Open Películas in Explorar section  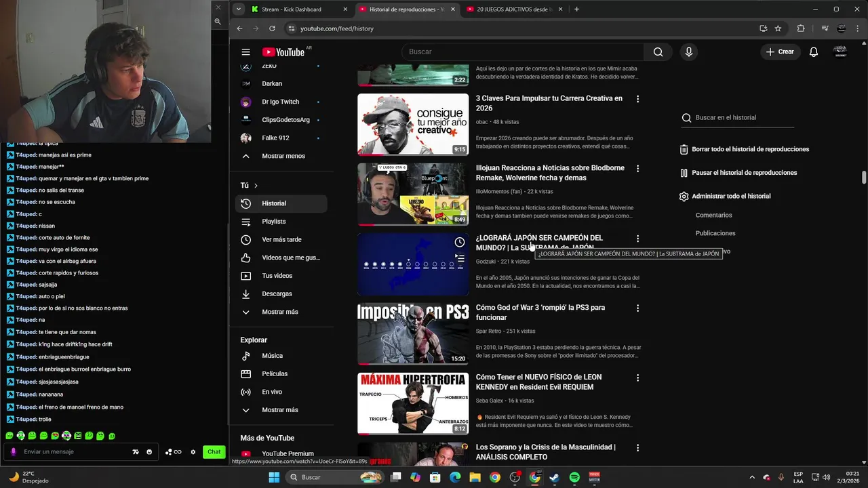281,373
